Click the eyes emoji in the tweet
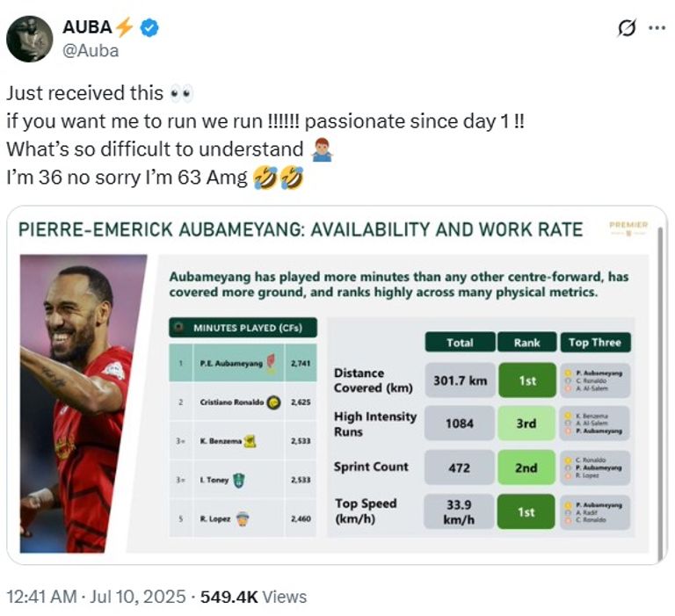675x616 pixels. click(x=181, y=94)
